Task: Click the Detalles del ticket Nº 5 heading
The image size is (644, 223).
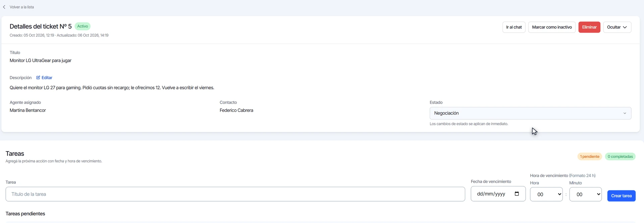Action: pyautogui.click(x=41, y=27)
